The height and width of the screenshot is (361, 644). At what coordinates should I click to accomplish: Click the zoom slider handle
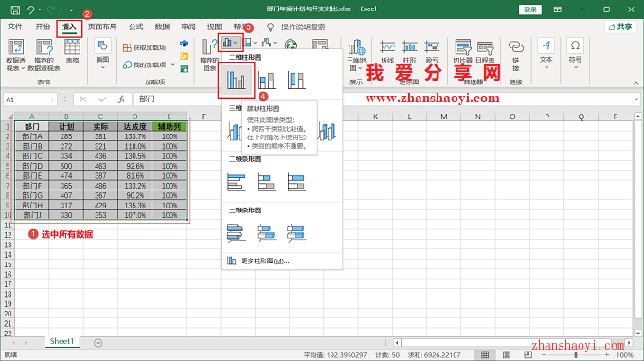[x=576, y=354]
